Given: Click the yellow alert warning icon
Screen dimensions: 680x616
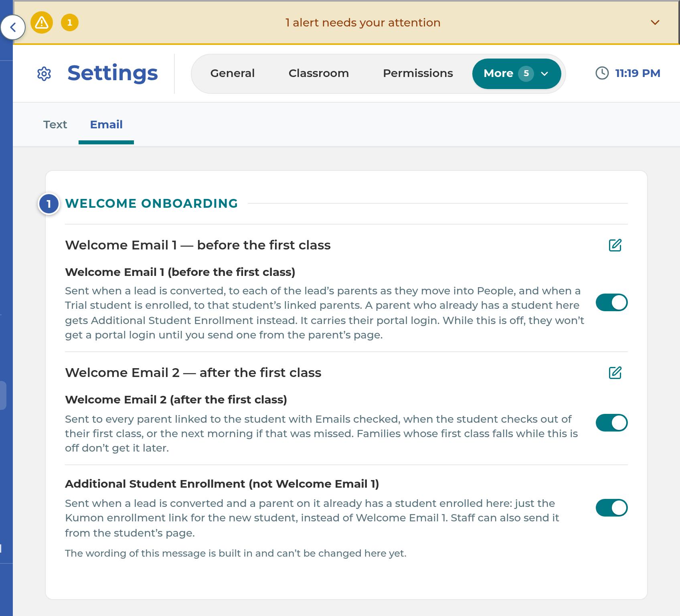Looking at the screenshot, I should [42, 22].
